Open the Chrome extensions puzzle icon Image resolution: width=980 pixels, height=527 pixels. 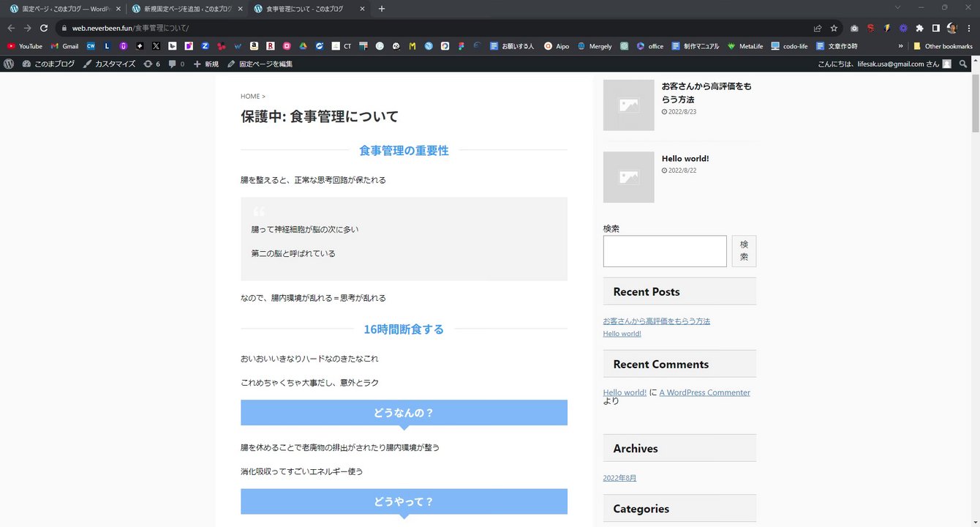pos(919,28)
